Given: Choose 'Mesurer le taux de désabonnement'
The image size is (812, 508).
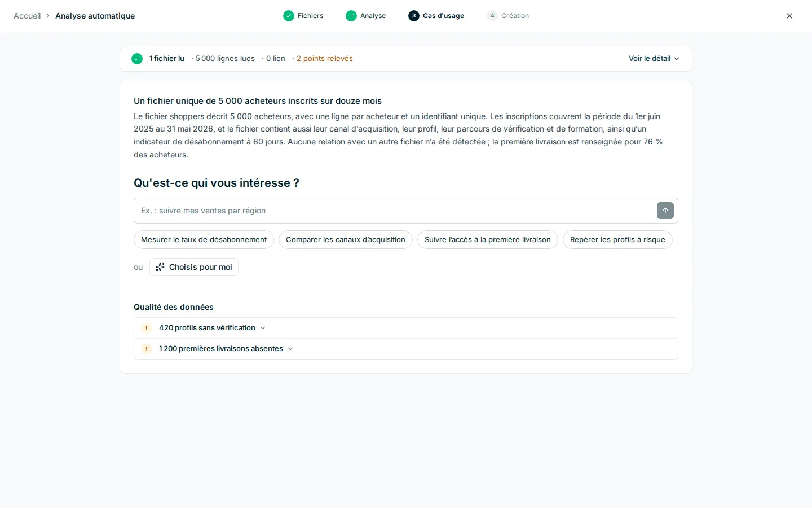Looking at the screenshot, I should [x=204, y=240].
